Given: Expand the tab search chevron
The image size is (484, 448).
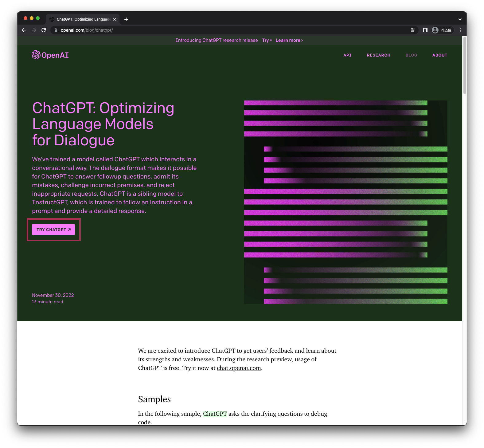Looking at the screenshot, I should tap(460, 19).
